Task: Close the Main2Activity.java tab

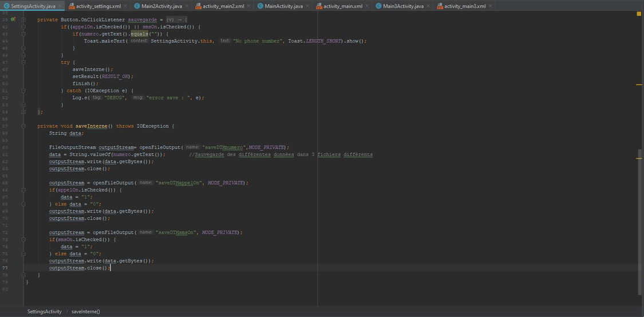Action: [x=187, y=6]
